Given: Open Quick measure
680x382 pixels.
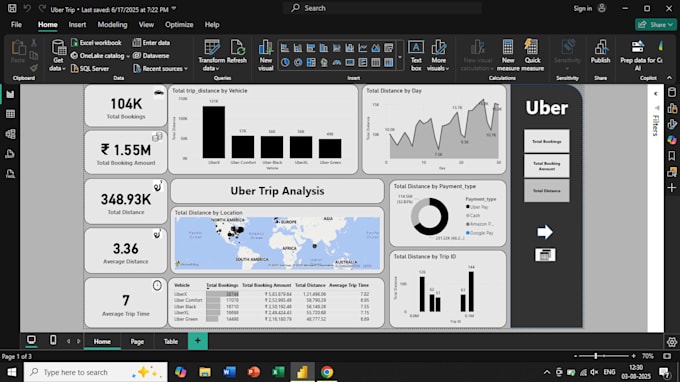Looking at the screenshot, I should (532, 55).
